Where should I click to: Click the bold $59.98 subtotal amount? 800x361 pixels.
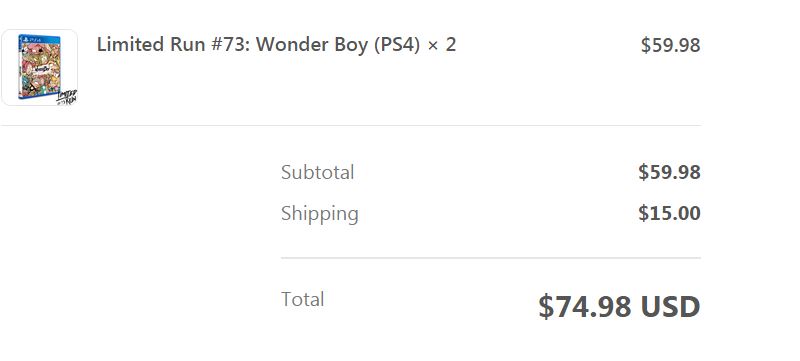pyautogui.click(x=669, y=172)
